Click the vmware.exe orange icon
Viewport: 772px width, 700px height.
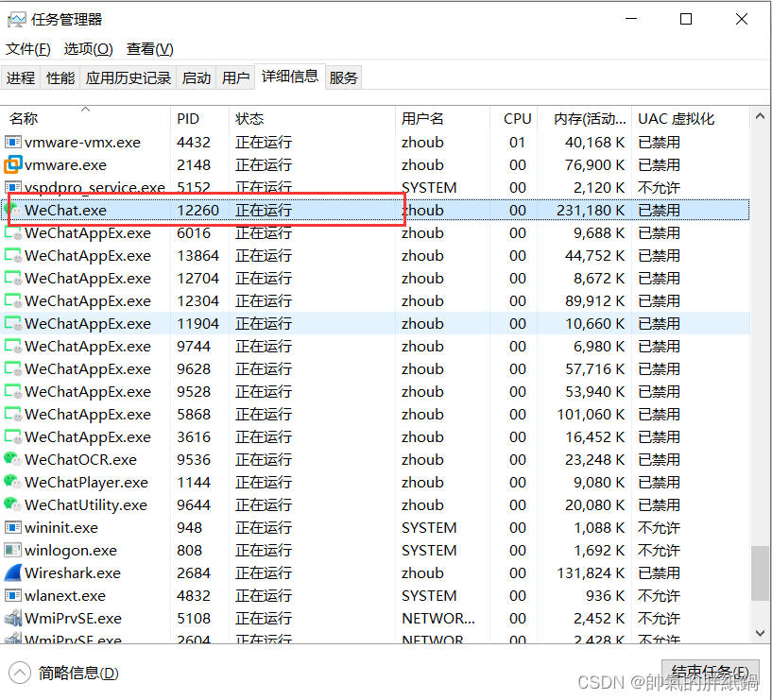click(x=13, y=164)
